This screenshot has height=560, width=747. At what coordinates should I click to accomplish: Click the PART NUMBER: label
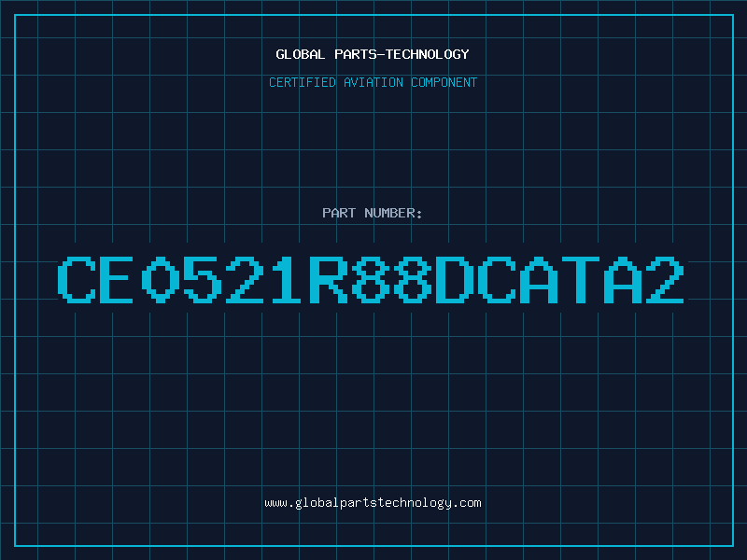tap(373, 213)
